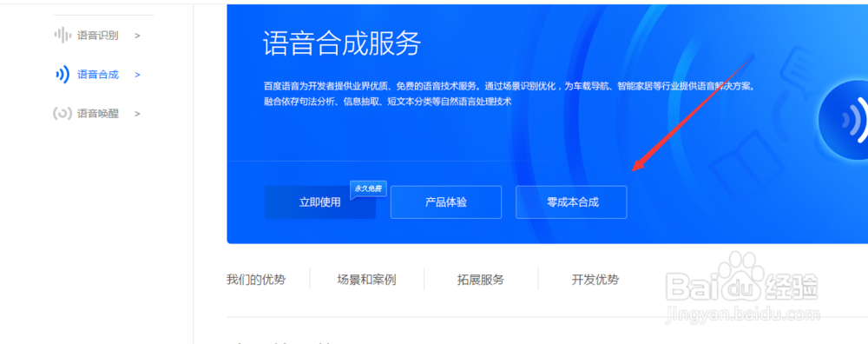This screenshot has height=344, width=868.
Task: Expand the arrow next to 语音唤醒
Action: click(137, 114)
